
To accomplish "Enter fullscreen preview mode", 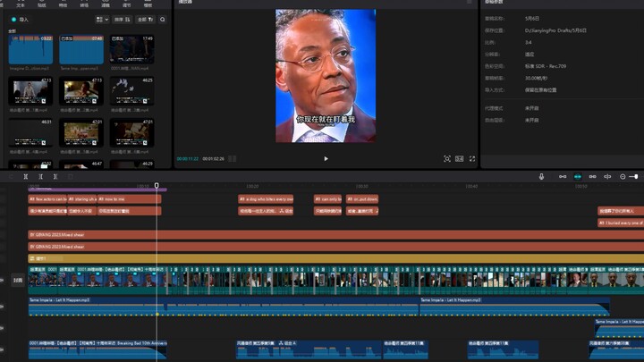I will 472,159.
